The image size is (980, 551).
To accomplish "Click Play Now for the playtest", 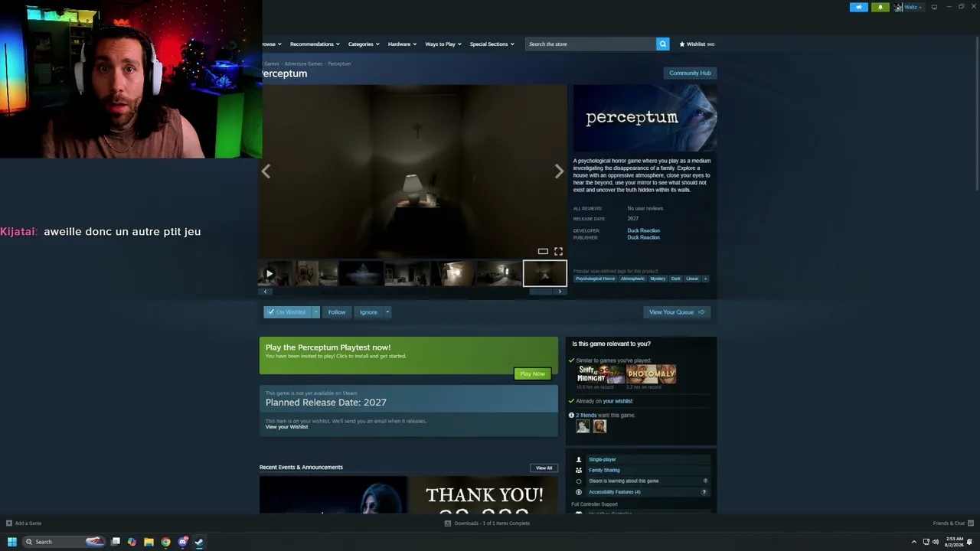I will pyautogui.click(x=532, y=373).
